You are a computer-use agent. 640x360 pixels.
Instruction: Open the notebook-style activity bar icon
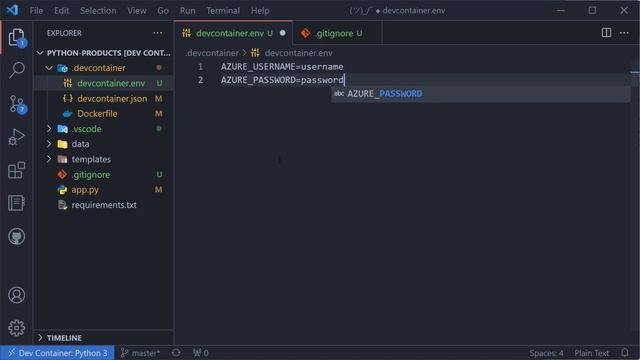coord(16,203)
